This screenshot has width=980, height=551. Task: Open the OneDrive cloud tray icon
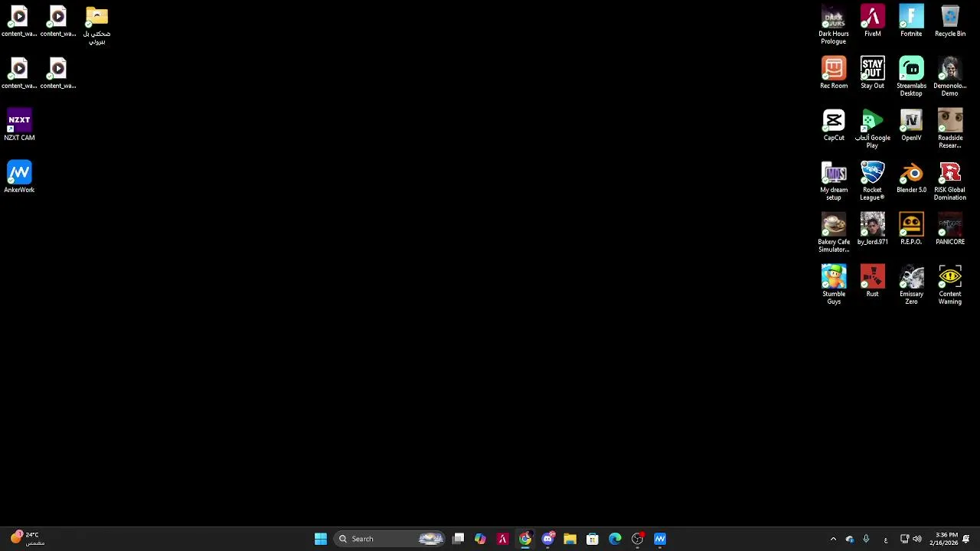(x=849, y=539)
